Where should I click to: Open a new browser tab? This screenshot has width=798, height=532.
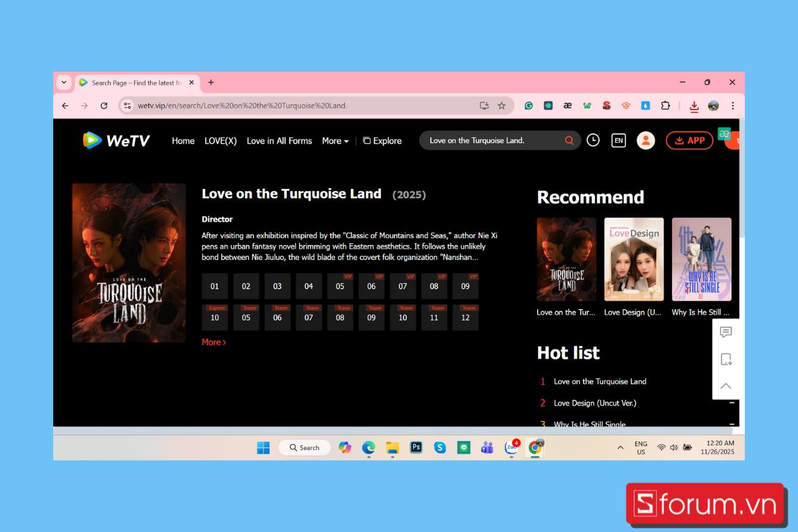(211, 82)
